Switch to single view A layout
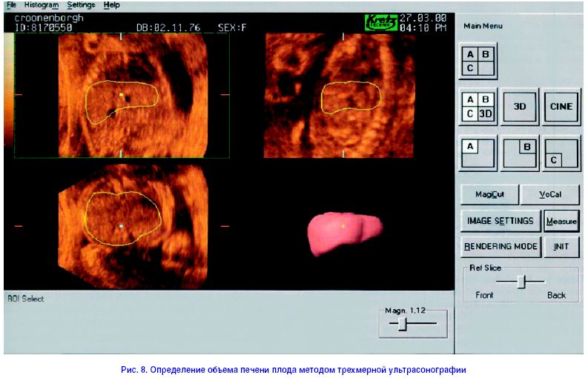 click(x=478, y=153)
